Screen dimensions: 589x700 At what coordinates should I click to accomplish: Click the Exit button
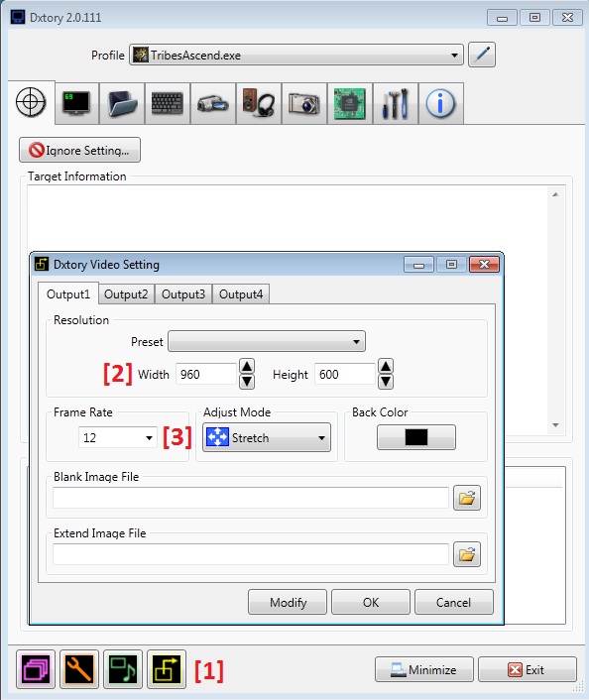coord(528,669)
